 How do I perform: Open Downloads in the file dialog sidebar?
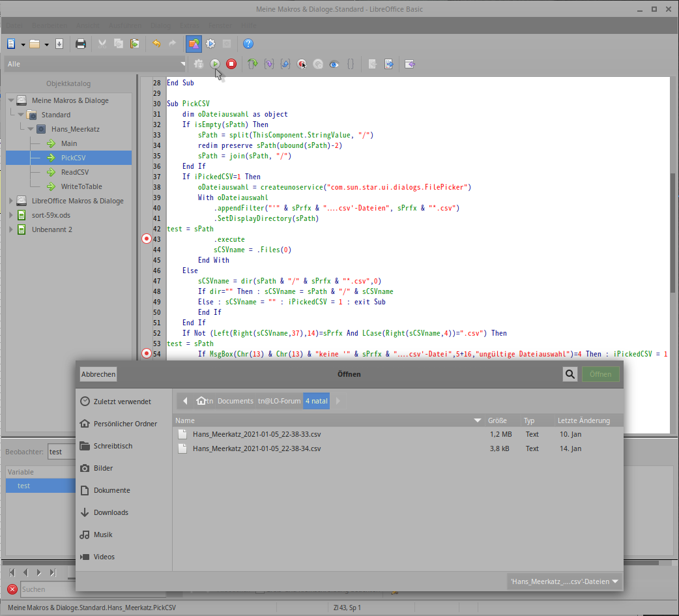click(111, 512)
